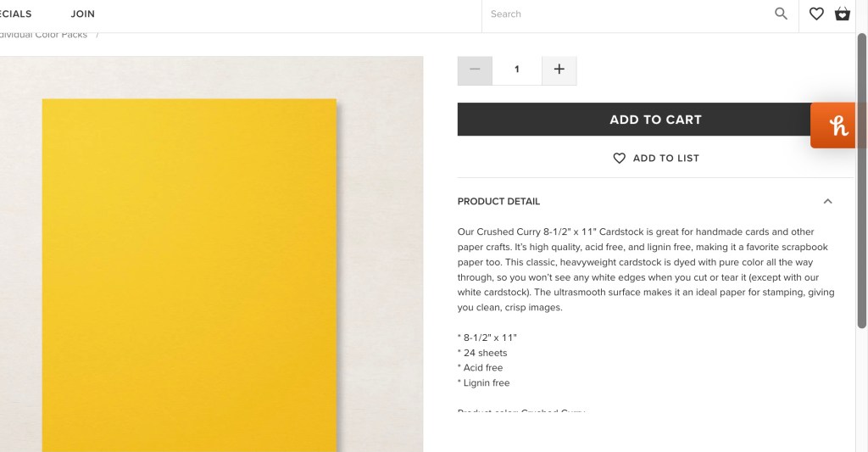868x452 pixels.
Task: Open the shopping basket icon
Action: click(x=842, y=14)
